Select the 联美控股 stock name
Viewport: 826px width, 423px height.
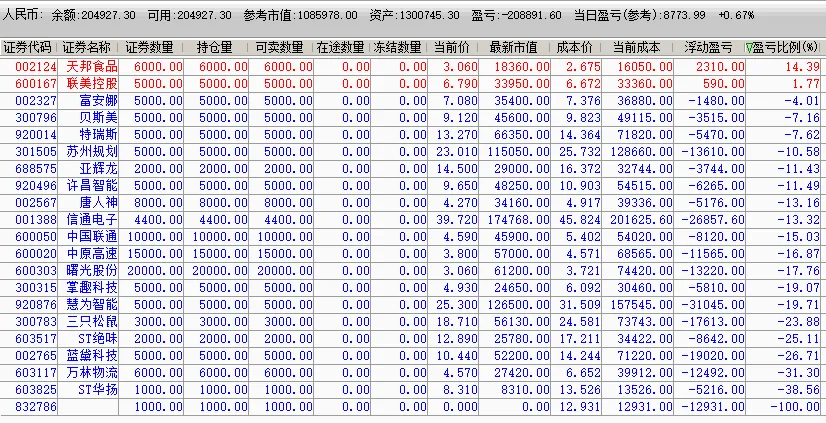(92, 83)
